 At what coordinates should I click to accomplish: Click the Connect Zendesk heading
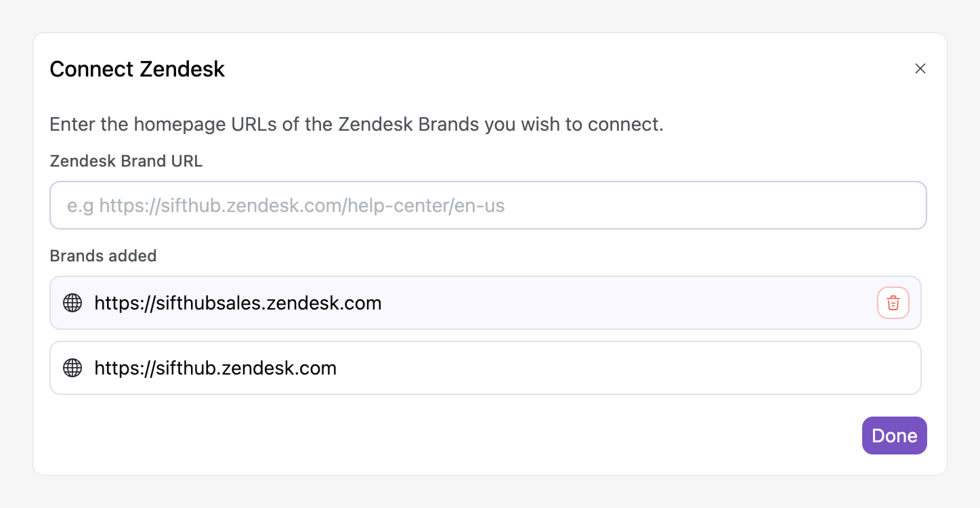(137, 69)
